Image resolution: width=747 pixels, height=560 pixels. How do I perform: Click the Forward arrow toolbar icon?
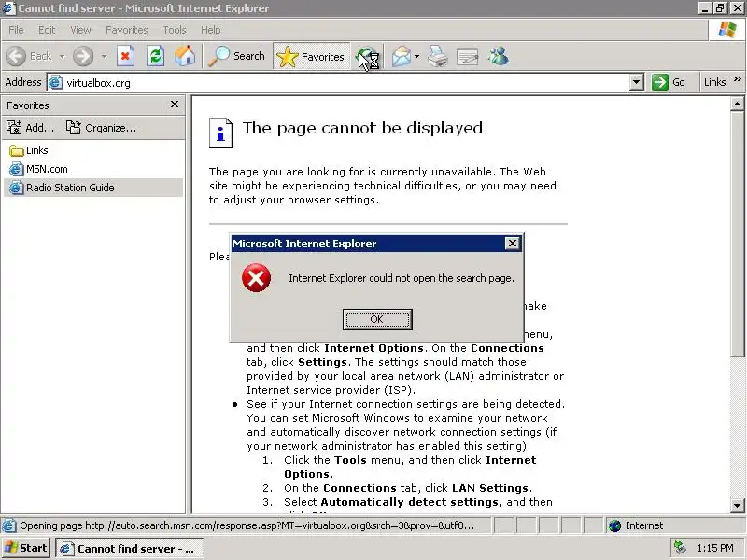83,56
